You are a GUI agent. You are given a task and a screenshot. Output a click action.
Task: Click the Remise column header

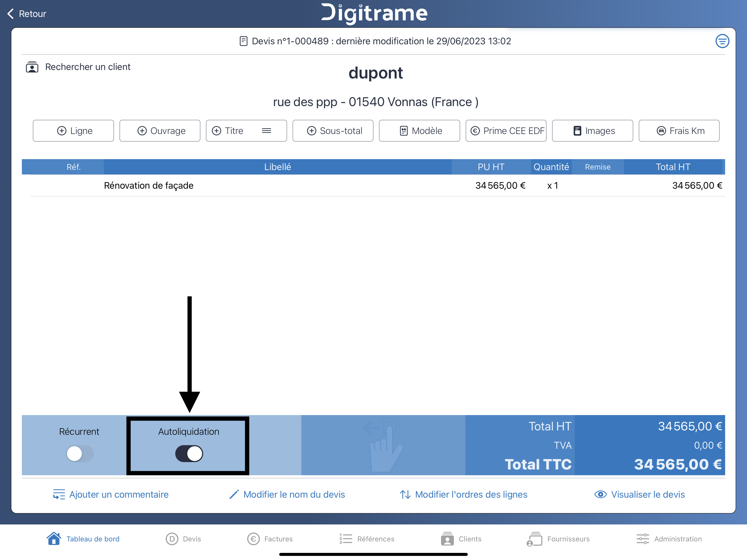(597, 167)
